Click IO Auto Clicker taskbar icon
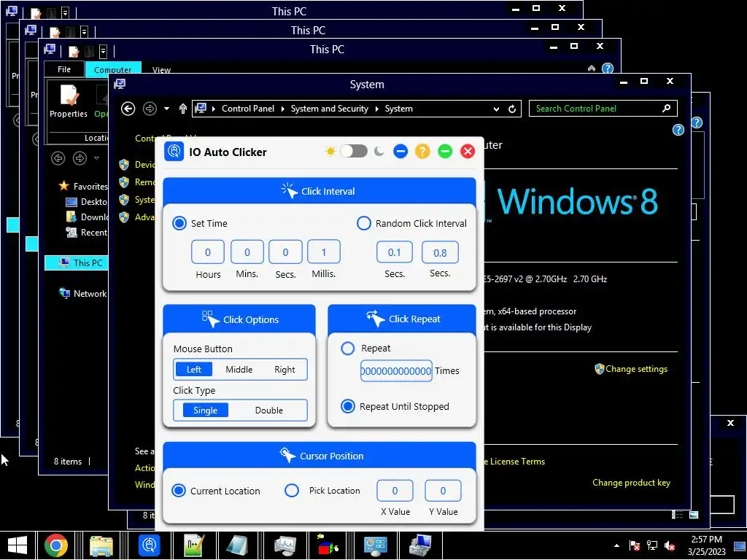747x560 pixels. pos(149,545)
